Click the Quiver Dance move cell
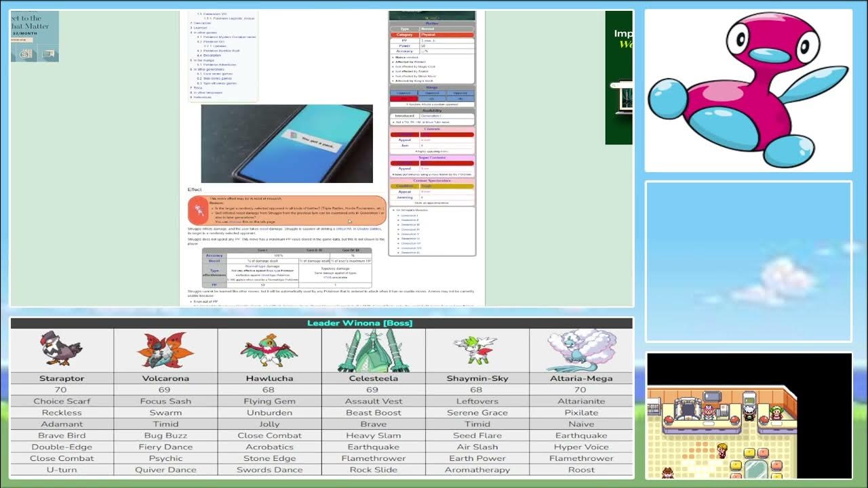Image resolution: width=868 pixels, height=488 pixels. click(165, 470)
